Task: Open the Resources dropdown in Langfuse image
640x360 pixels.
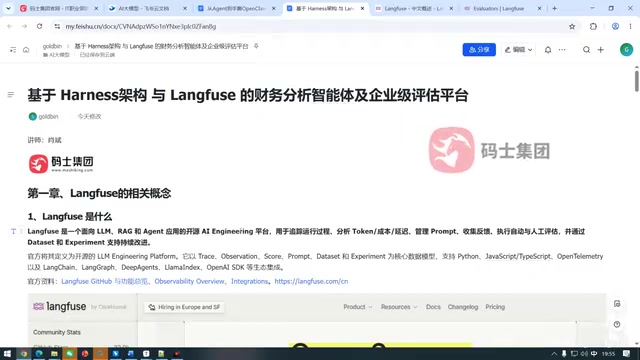Action: click(399, 307)
